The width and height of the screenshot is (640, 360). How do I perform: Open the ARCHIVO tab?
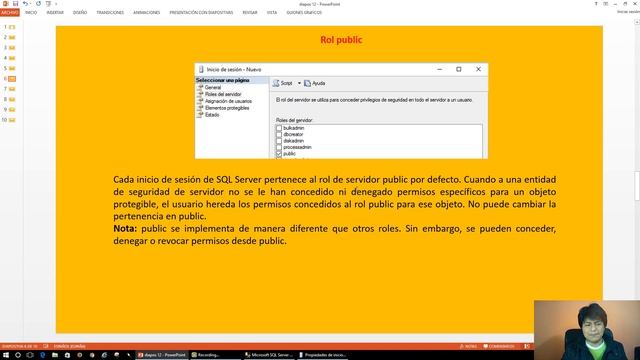pyautogui.click(x=10, y=13)
